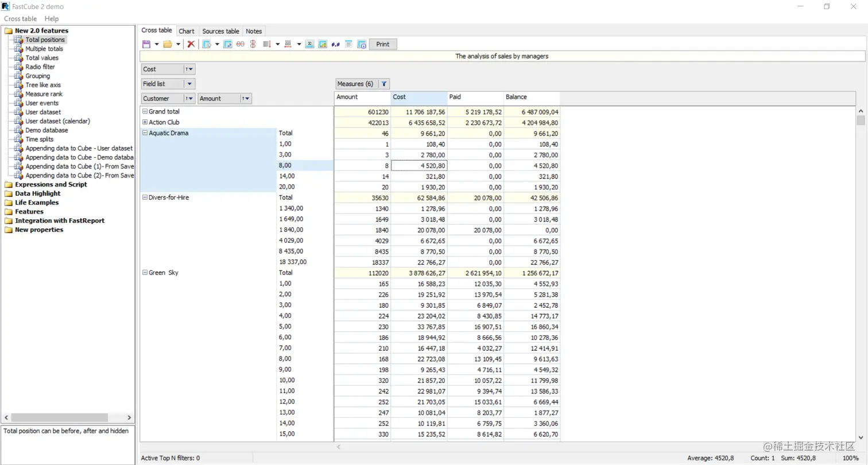Click the red X clear icon

tap(191, 44)
